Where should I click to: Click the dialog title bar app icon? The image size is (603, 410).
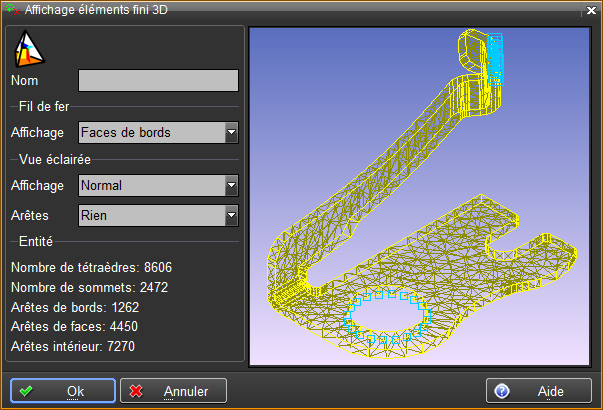click(x=13, y=10)
